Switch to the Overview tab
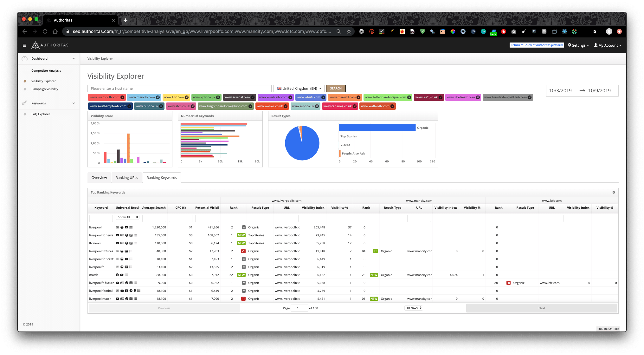Image resolution: width=644 pixels, height=355 pixels. (99, 178)
